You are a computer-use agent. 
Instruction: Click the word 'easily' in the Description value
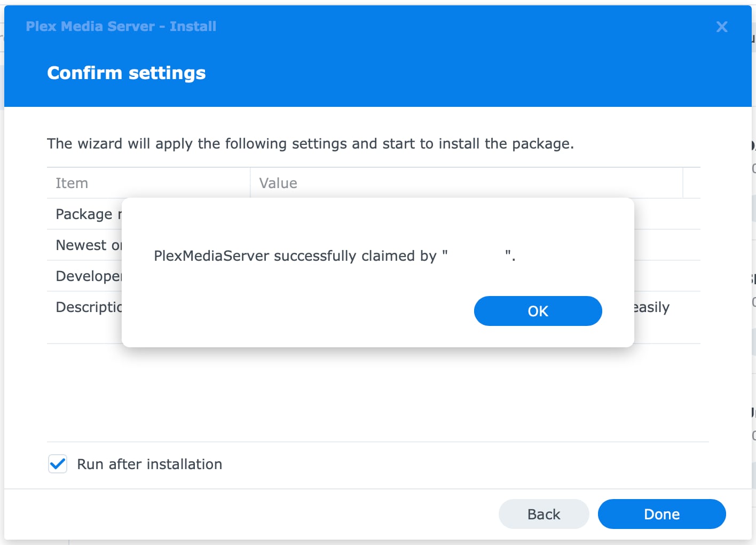(x=651, y=307)
